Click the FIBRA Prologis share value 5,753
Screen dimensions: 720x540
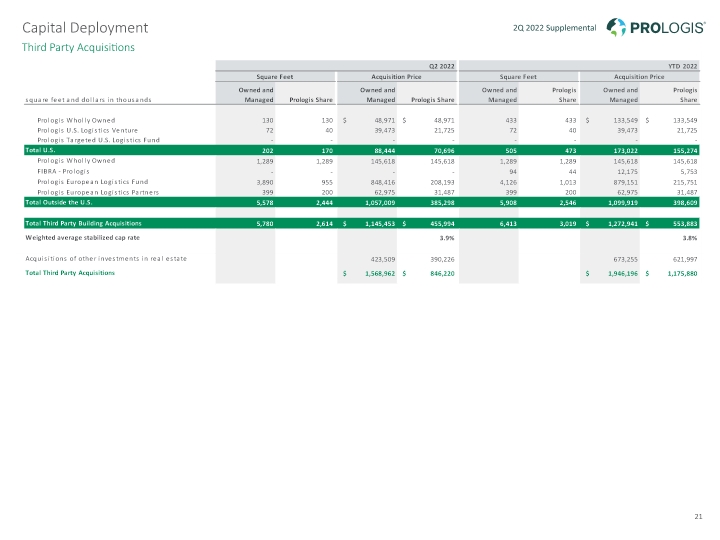coord(689,172)
